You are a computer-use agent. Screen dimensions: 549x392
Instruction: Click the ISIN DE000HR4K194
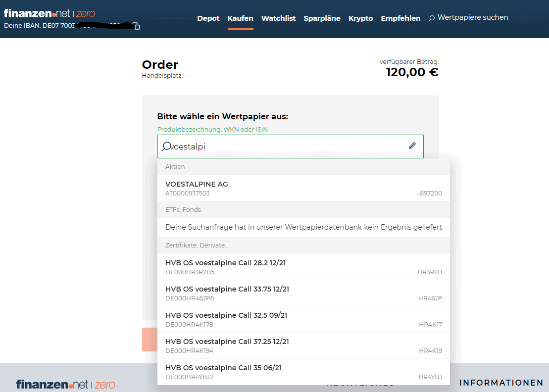[x=189, y=351]
